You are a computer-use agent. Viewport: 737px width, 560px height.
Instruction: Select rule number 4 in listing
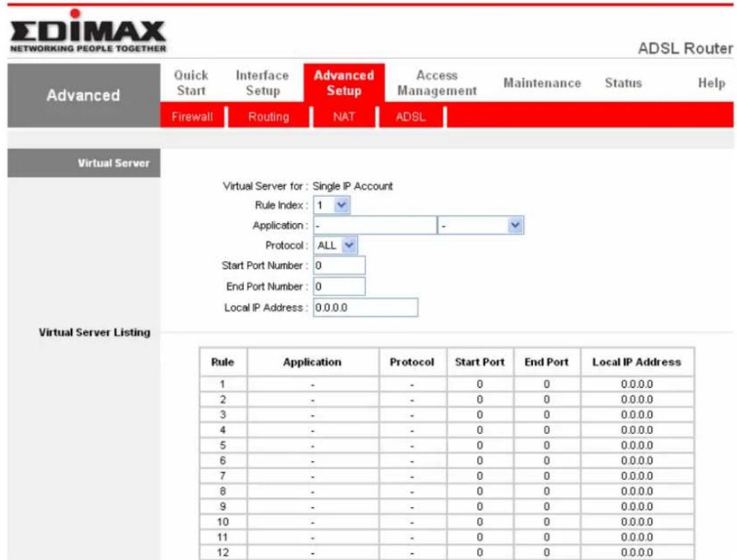click(223, 430)
